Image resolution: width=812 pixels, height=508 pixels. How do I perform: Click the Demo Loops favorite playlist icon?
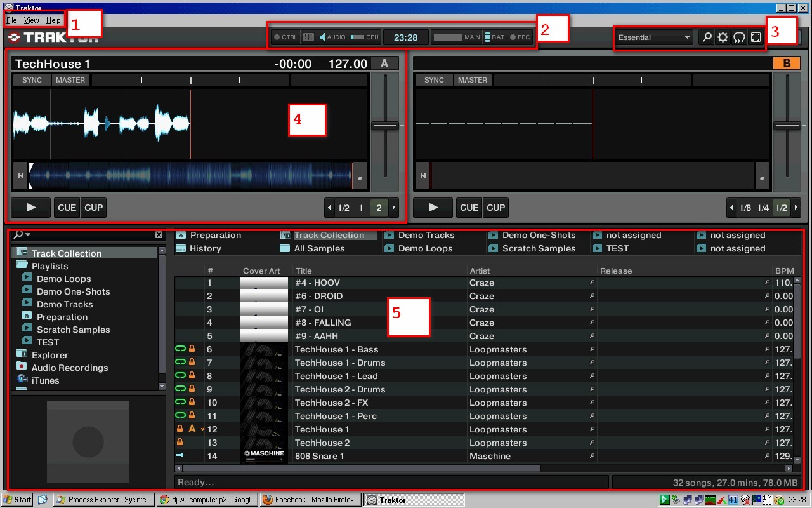point(389,248)
